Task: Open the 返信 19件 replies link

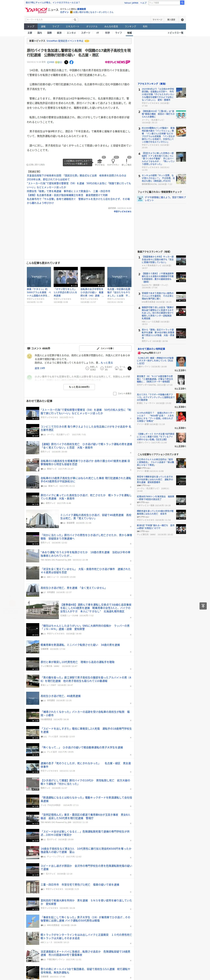Action: pyautogui.click(x=40, y=368)
